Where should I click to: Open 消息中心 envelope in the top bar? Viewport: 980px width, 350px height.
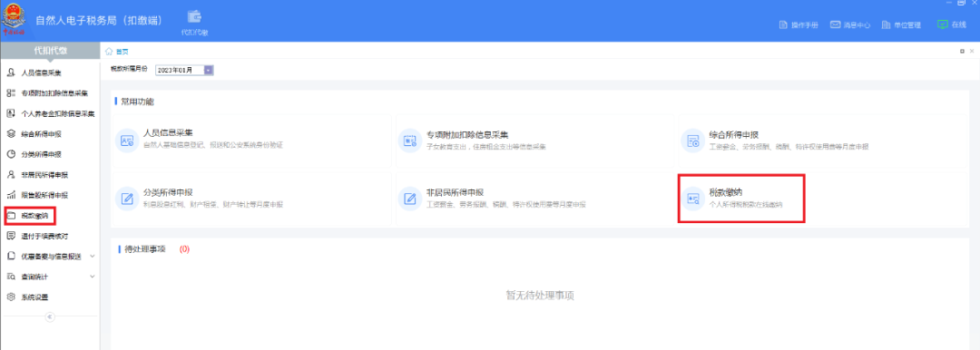tap(850, 25)
